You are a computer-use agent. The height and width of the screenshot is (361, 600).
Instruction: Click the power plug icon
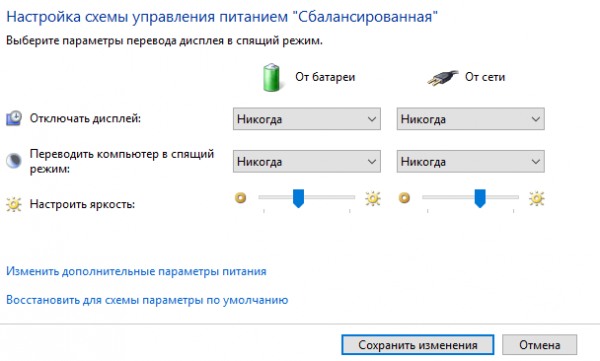(x=443, y=78)
